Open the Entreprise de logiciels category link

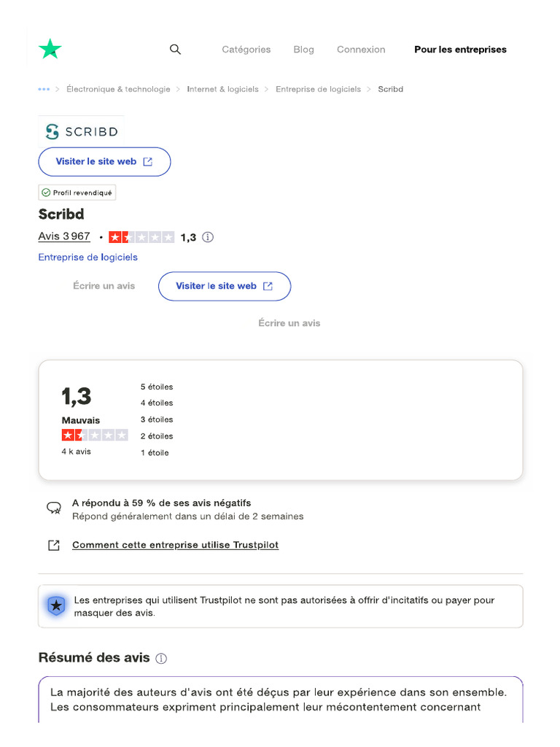coord(87,257)
